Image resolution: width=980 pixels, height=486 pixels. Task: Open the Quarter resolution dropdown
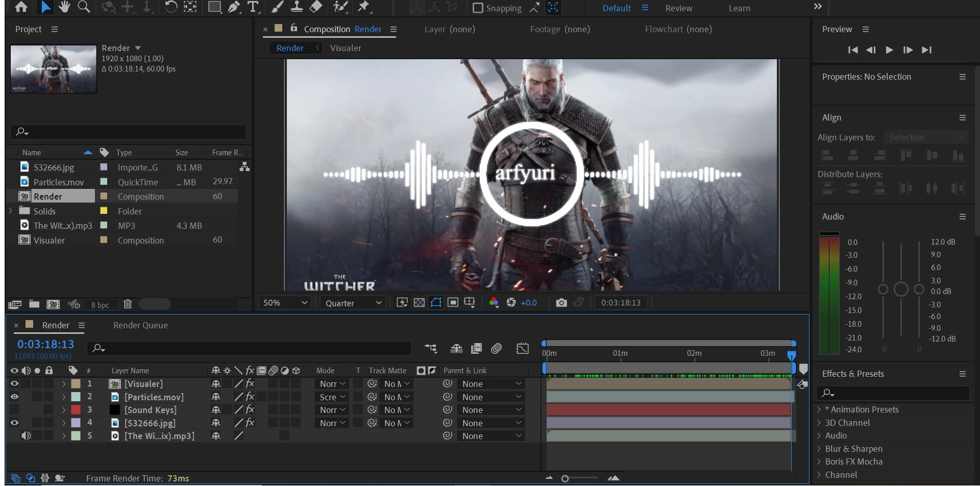click(x=353, y=303)
